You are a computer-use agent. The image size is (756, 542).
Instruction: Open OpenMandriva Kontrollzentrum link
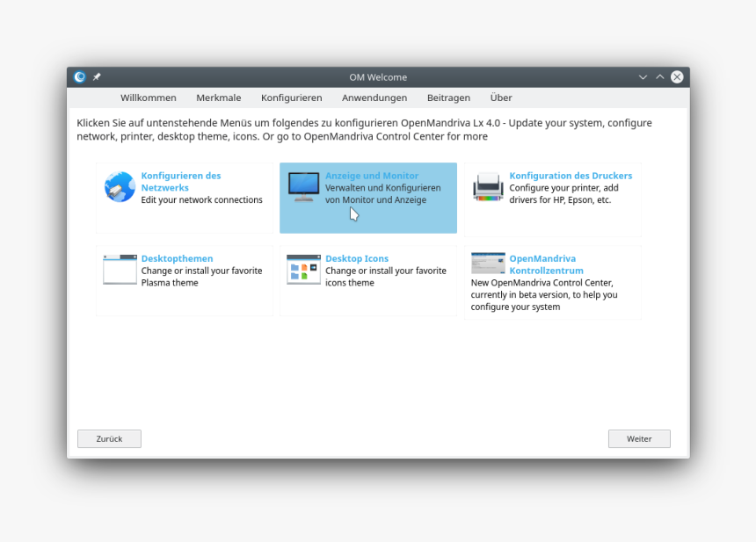546,264
